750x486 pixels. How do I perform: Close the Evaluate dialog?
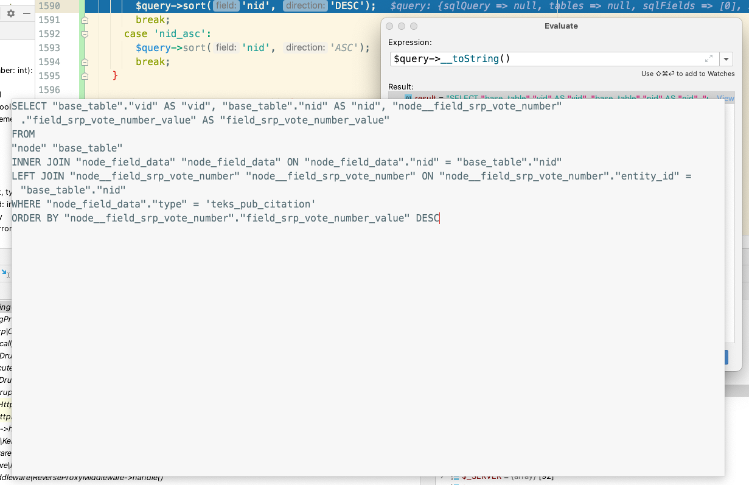tap(389, 26)
